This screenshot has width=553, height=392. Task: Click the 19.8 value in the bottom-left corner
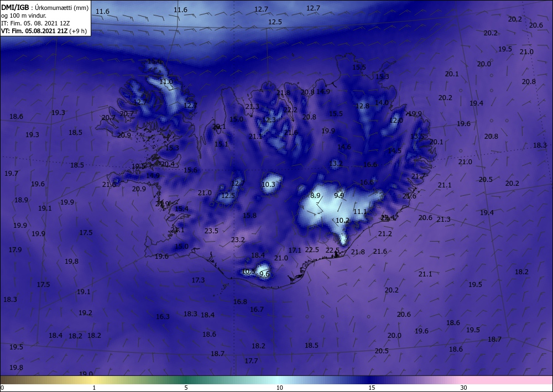[x=16, y=368]
